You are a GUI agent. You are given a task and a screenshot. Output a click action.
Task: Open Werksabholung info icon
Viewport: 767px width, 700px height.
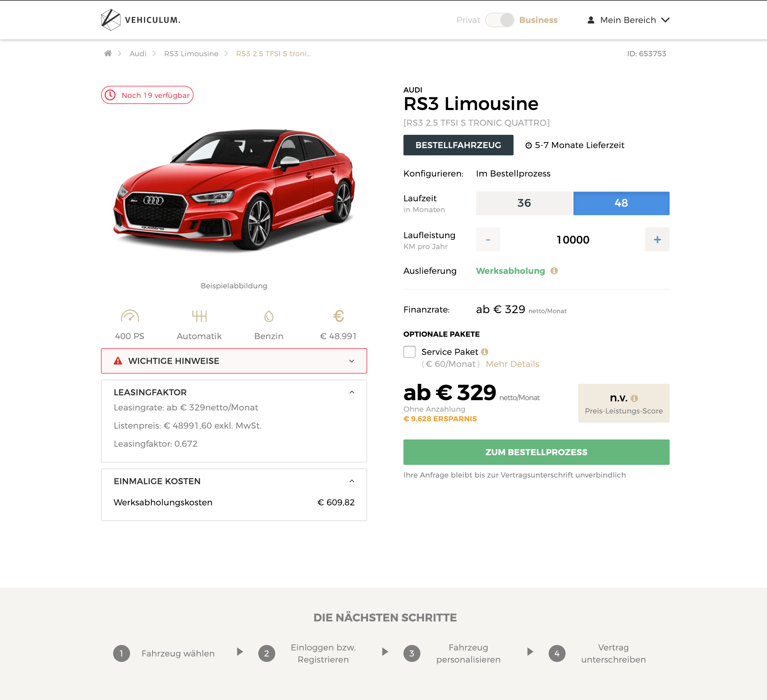point(554,271)
